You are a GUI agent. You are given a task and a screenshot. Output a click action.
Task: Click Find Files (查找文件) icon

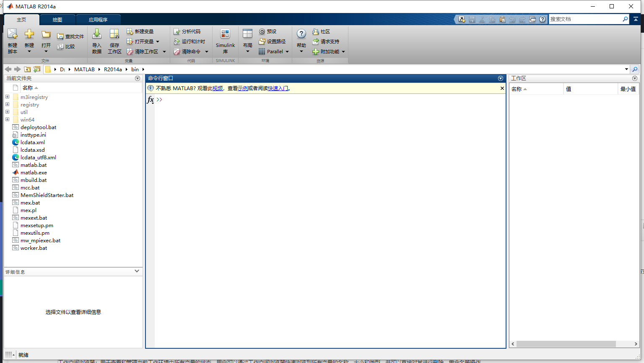(x=60, y=36)
